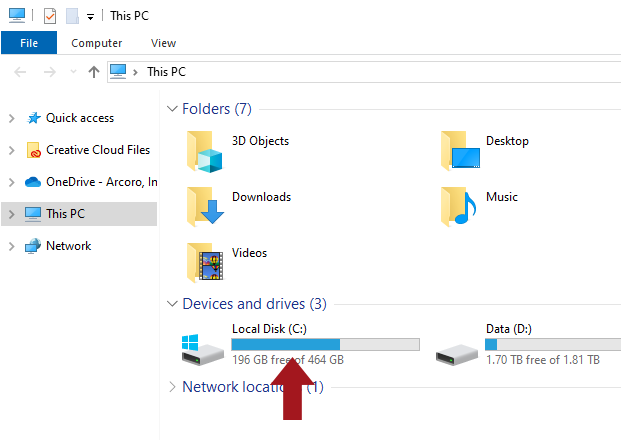Expand the Network locations (1) group

pyautogui.click(x=172, y=387)
